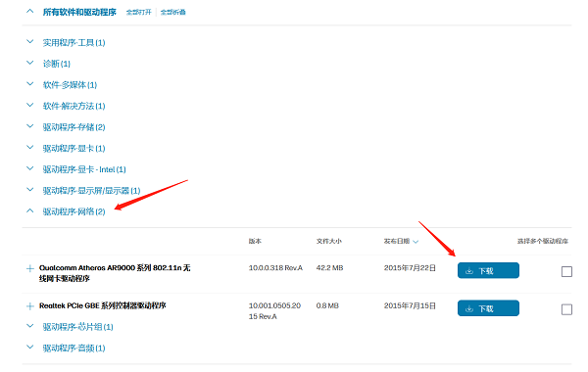The width and height of the screenshot is (588, 372).
Task: Click plus icon beside Qualcomm Atheros driver
Action: tap(30, 268)
